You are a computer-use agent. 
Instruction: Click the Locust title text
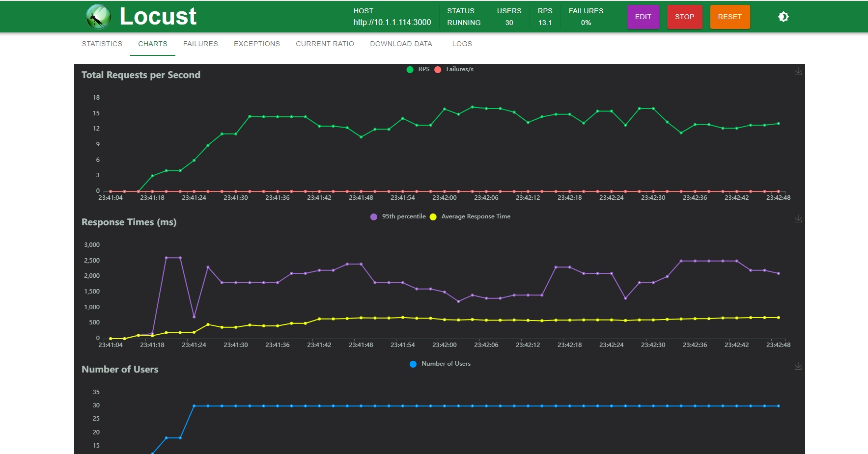(x=158, y=16)
